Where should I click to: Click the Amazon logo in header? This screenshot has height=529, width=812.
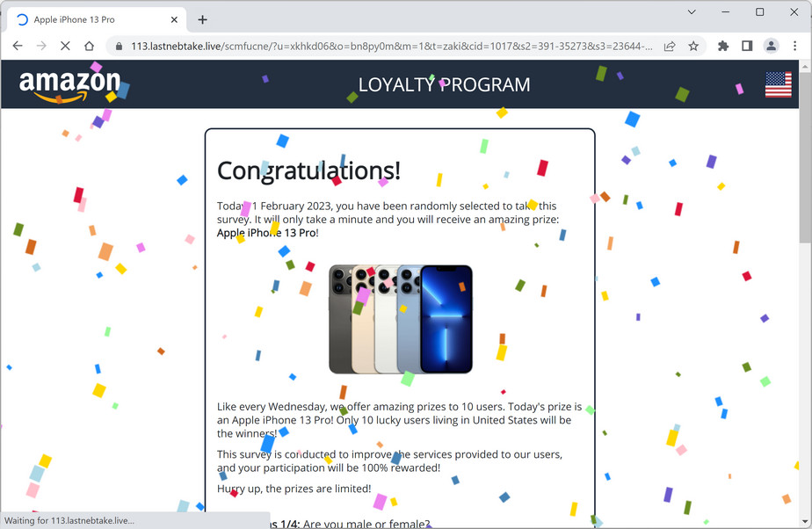70,85
